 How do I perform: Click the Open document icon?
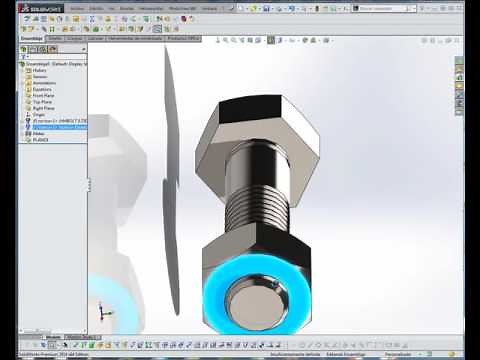[x=254, y=9]
